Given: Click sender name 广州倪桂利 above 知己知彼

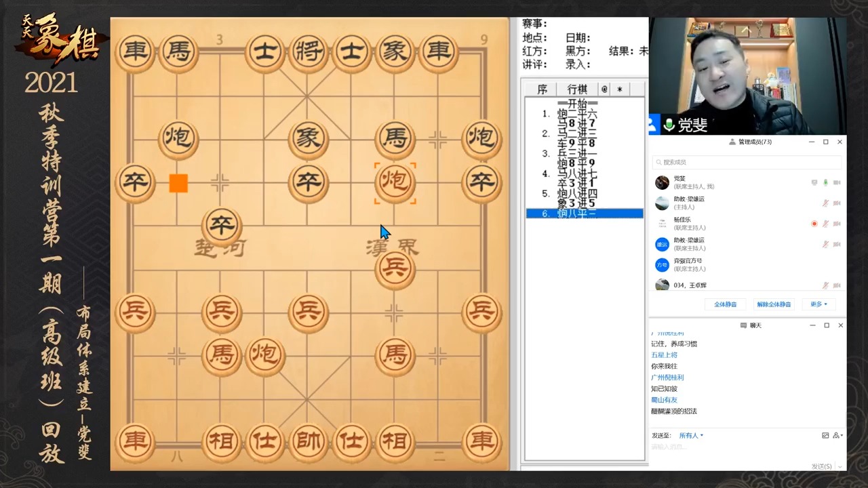Looking at the screenshot, I should click(x=667, y=378).
